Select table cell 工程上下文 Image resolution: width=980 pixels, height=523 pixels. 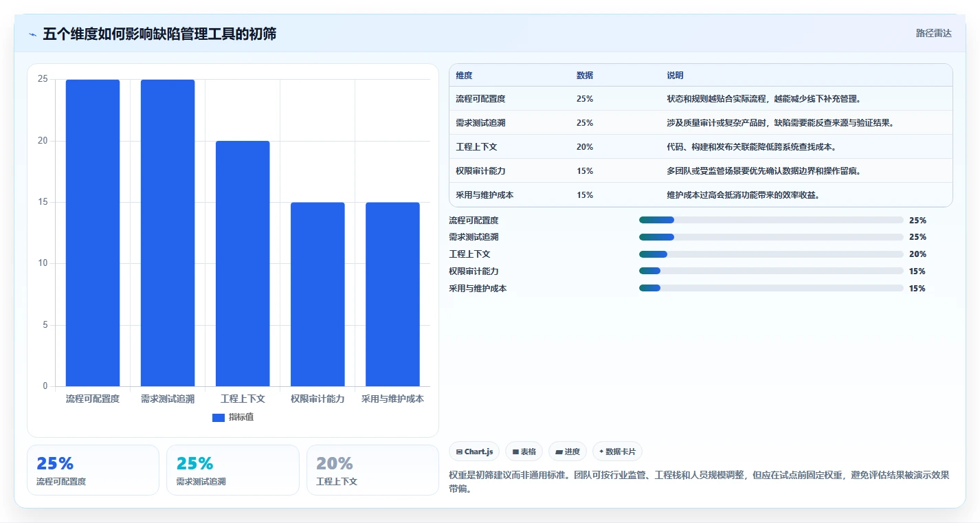[x=476, y=147]
